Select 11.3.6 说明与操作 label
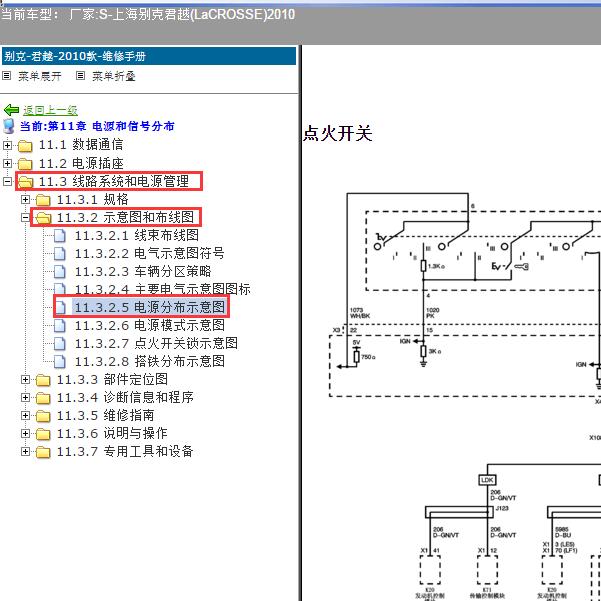601x601 pixels. [x=112, y=434]
